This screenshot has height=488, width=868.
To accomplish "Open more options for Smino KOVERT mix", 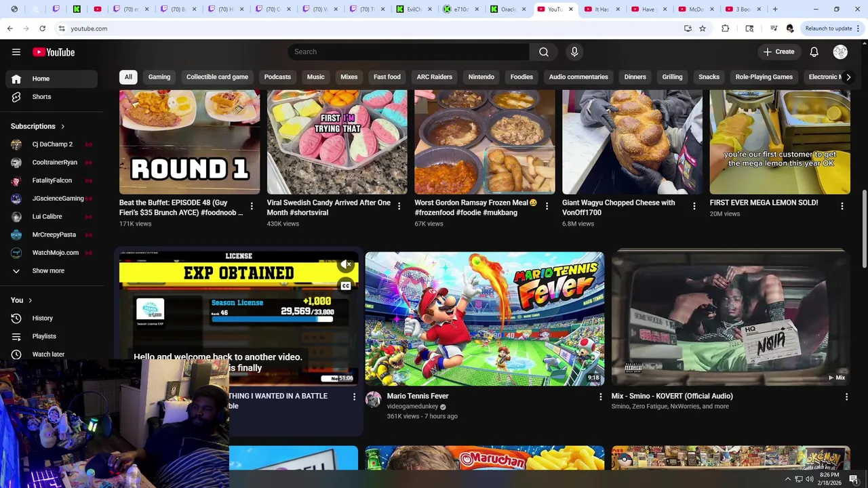I will pos(846,396).
